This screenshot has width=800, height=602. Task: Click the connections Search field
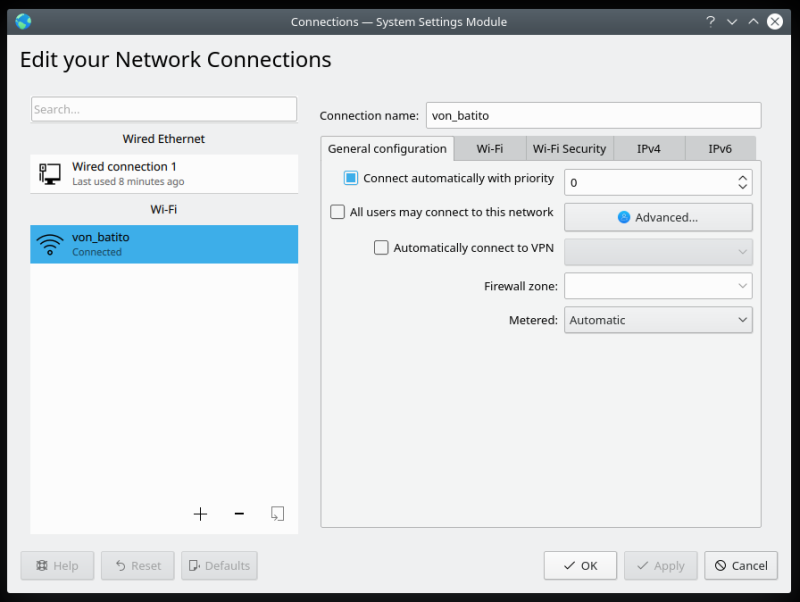pyautogui.click(x=163, y=109)
